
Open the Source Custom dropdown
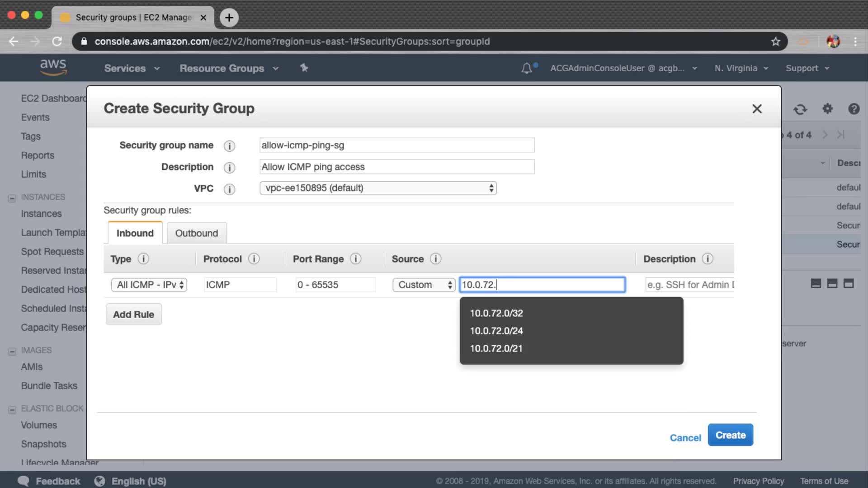(424, 285)
